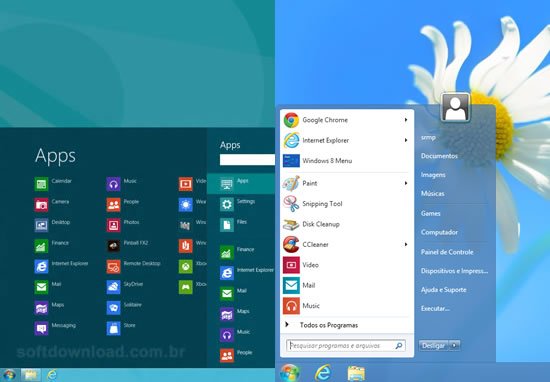Launch CCleaner from the start menu

(x=345, y=244)
